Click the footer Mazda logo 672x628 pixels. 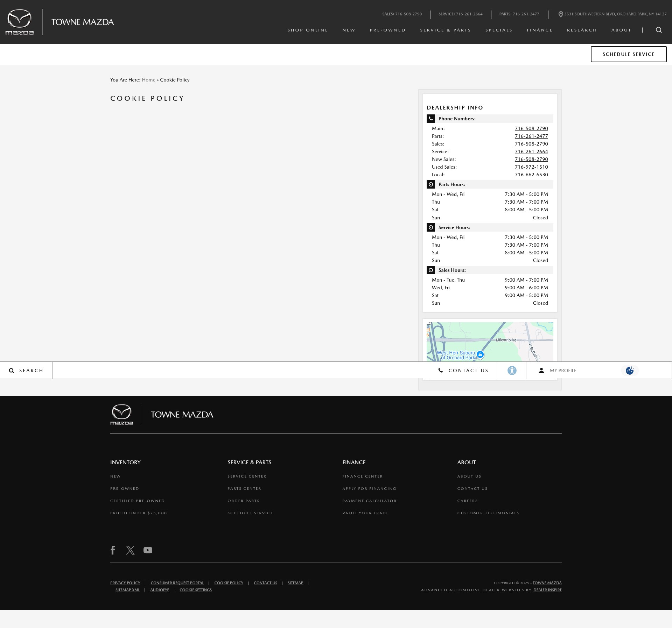122,415
